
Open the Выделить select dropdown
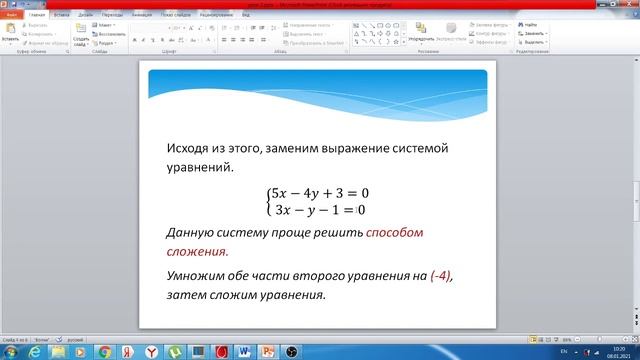coord(533,42)
